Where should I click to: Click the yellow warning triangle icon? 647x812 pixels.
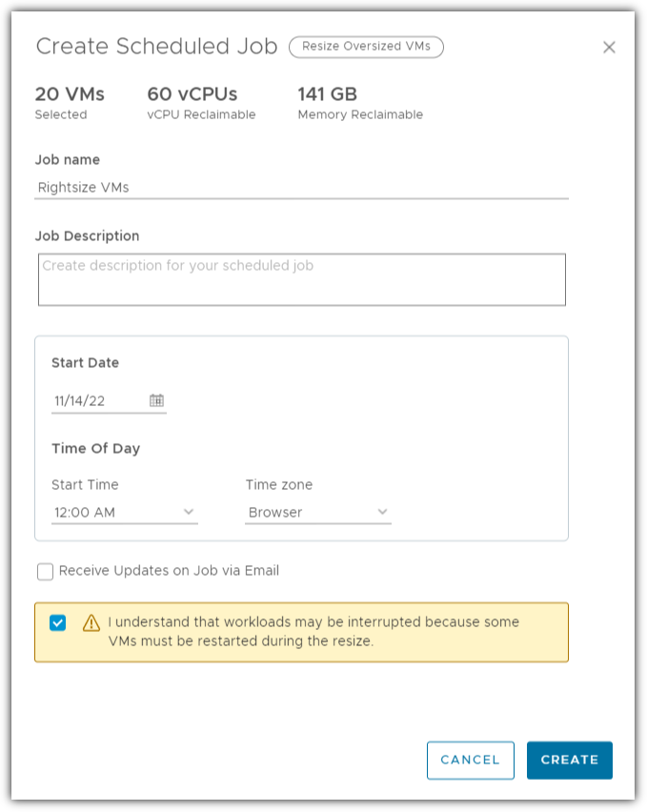click(91, 623)
